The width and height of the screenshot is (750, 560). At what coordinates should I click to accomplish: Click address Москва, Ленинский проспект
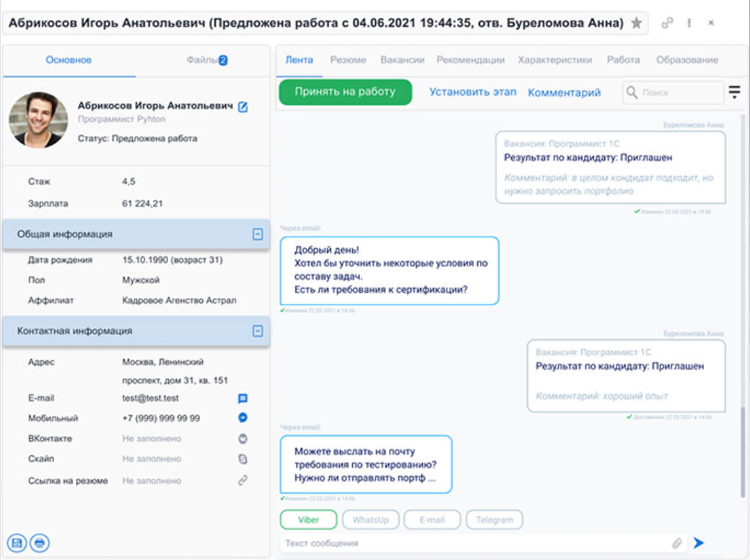tap(175, 371)
